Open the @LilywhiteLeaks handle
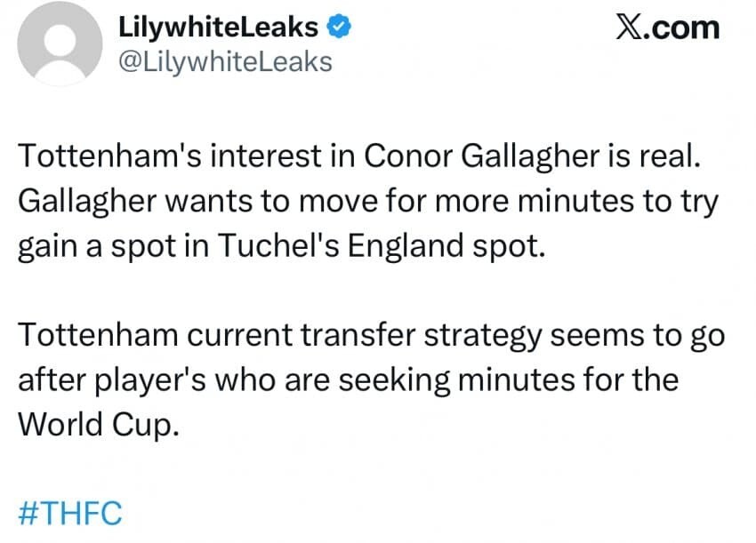 (225, 60)
